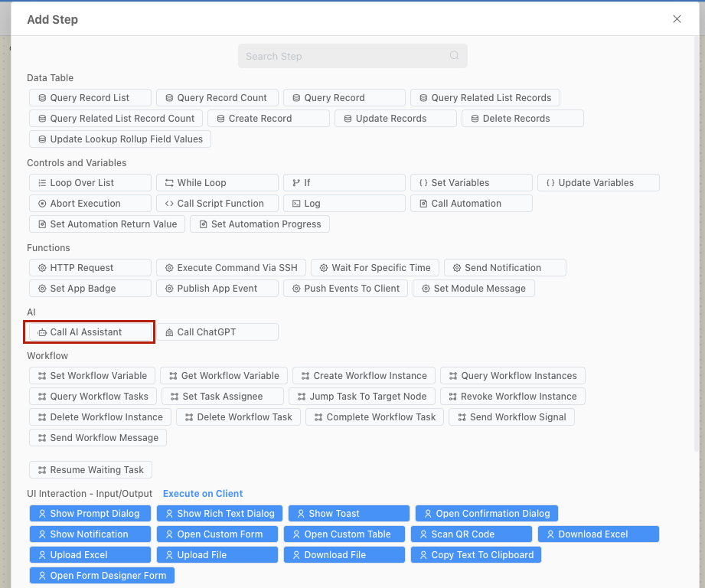The image size is (705, 588).
Task: Click the loop icon on While Loop
Action: (x=169, y=183)
